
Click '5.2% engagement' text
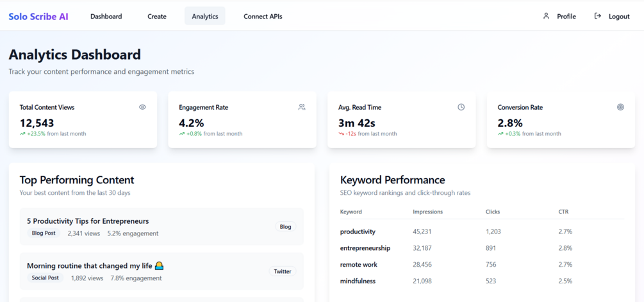pyautogui.click(x=133, y=233)
